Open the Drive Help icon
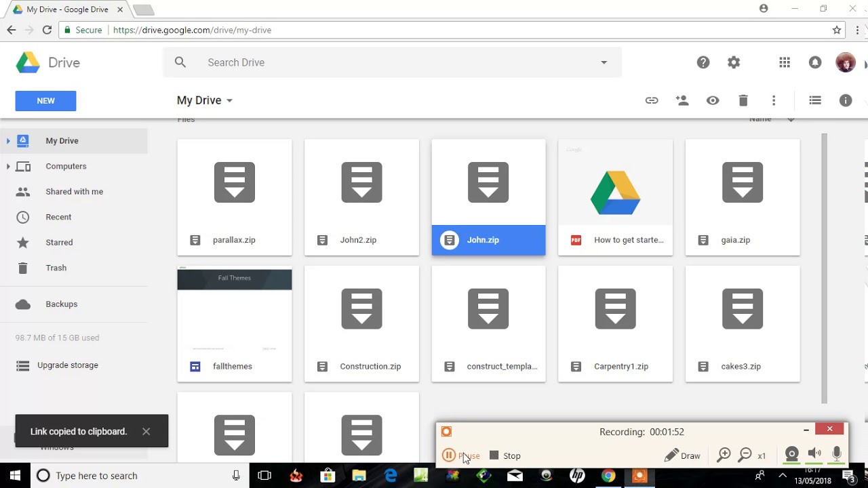The width and height of the screenshot is (868, 488). pos(703,62)
